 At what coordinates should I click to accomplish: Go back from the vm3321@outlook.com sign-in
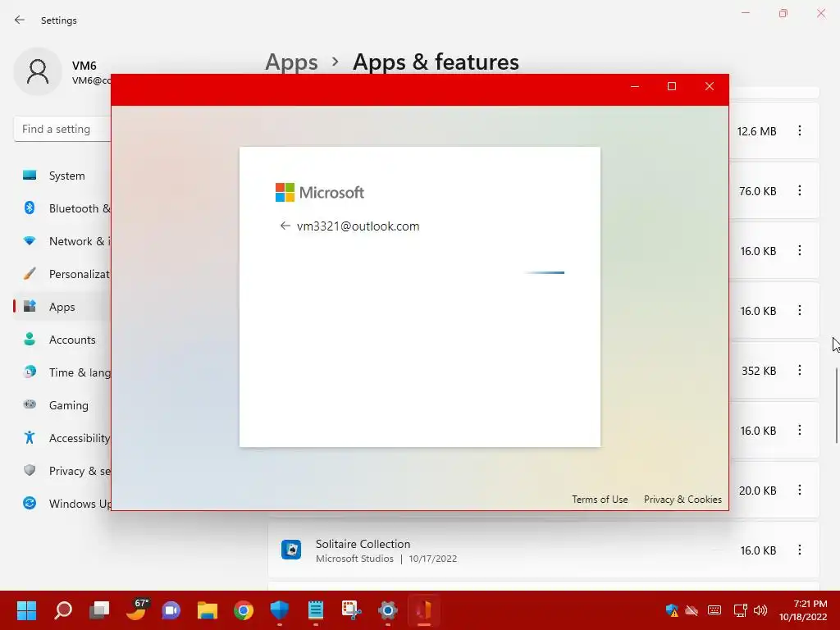click(285, 226)
